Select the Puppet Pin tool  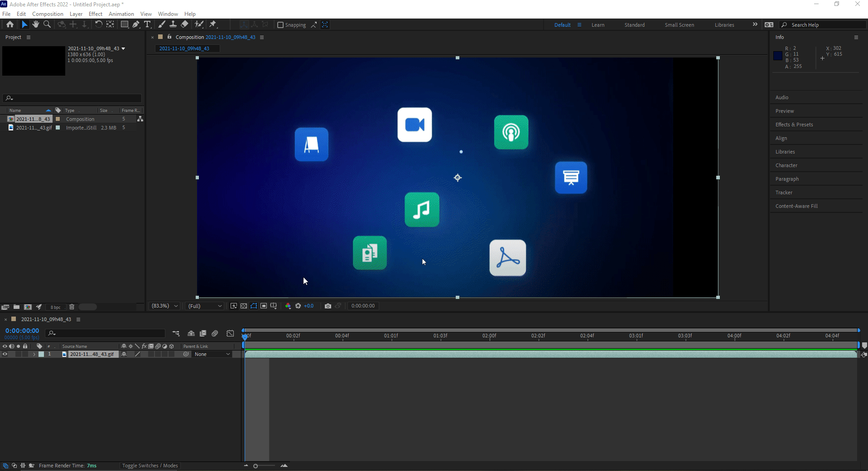(x=213, y=24)
